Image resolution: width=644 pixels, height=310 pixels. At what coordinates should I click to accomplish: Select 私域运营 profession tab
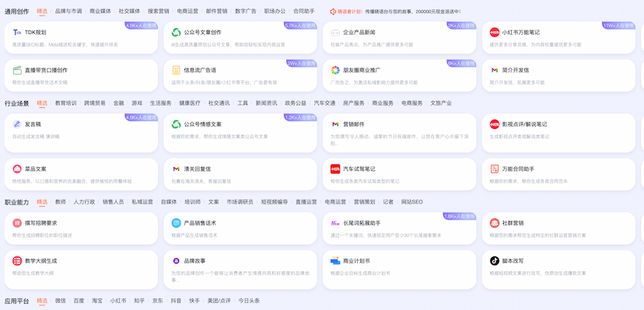(x=142, y=202)
